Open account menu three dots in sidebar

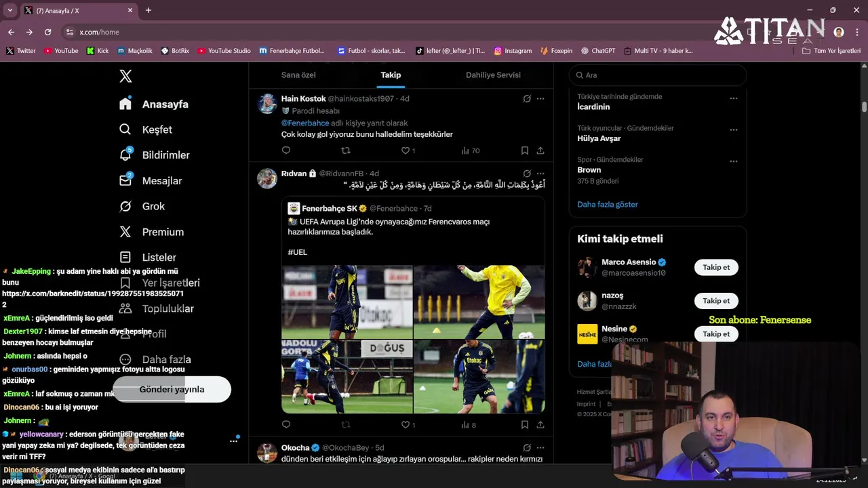(233, 441)
